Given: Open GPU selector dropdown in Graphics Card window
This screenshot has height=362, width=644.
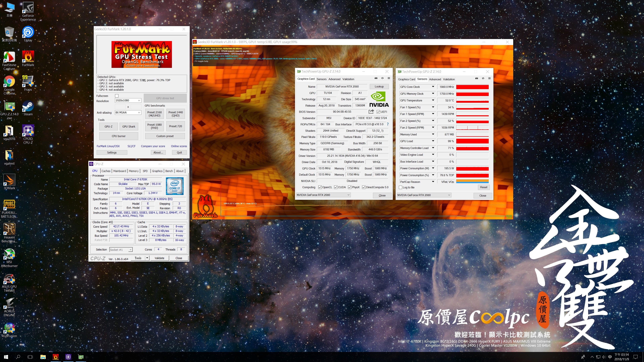Looking at the screenshot, I should click(323, 195).
